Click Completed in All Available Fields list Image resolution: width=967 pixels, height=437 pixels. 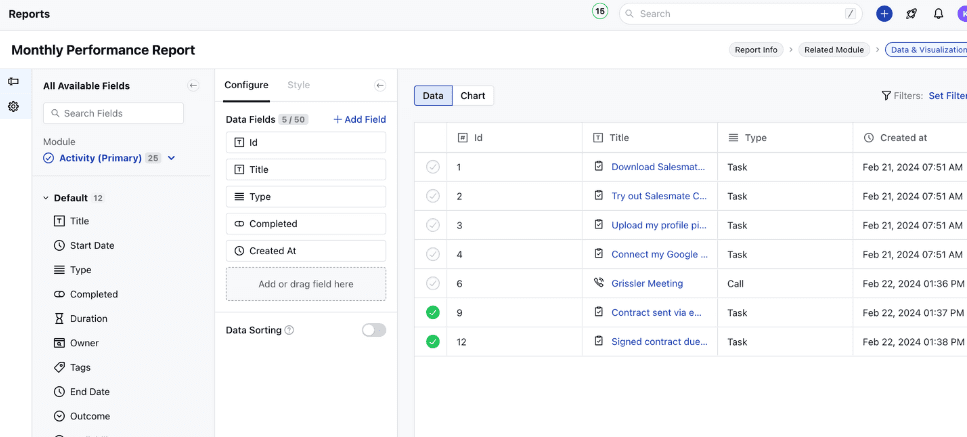coord(86,294)
